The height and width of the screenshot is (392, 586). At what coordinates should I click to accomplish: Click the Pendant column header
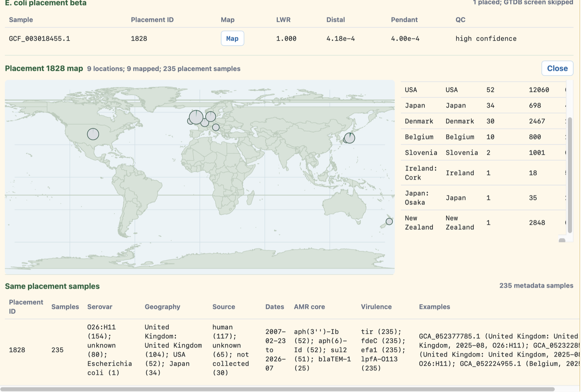[404, 20]
